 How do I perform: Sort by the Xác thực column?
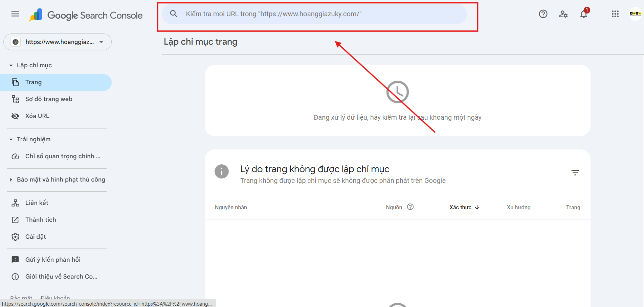click(x=464, y=207)
